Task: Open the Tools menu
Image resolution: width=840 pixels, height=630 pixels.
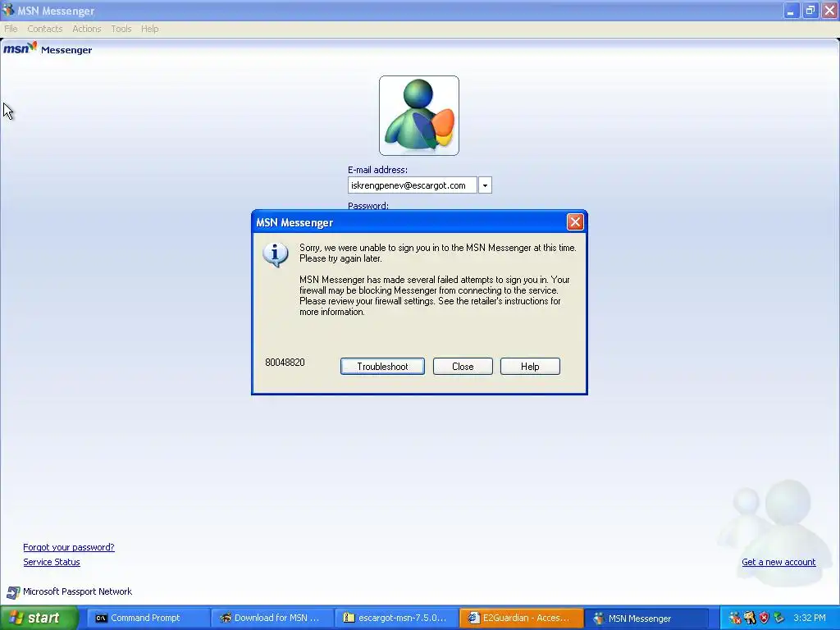Action: point(121,29)
